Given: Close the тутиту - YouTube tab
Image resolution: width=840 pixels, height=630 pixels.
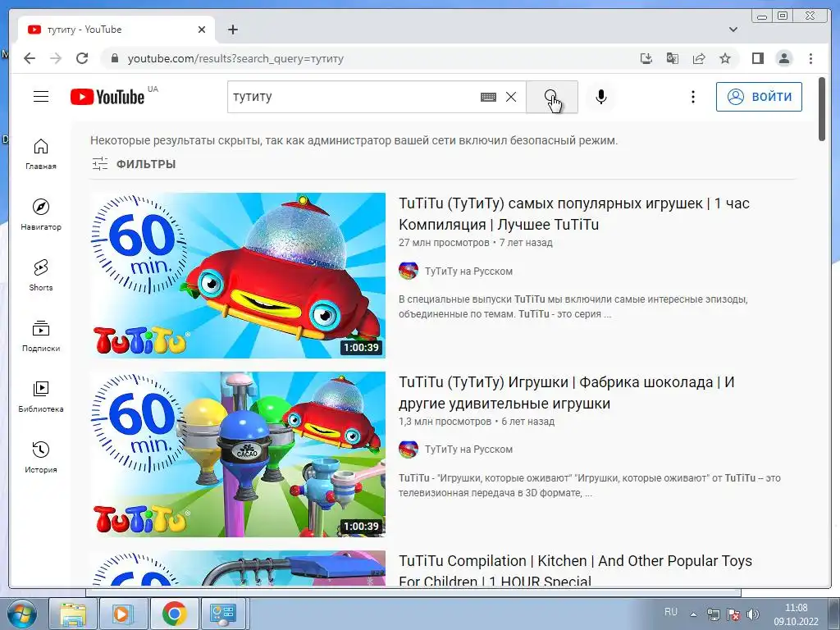Looking at the screenshot, I should point(202,30).
